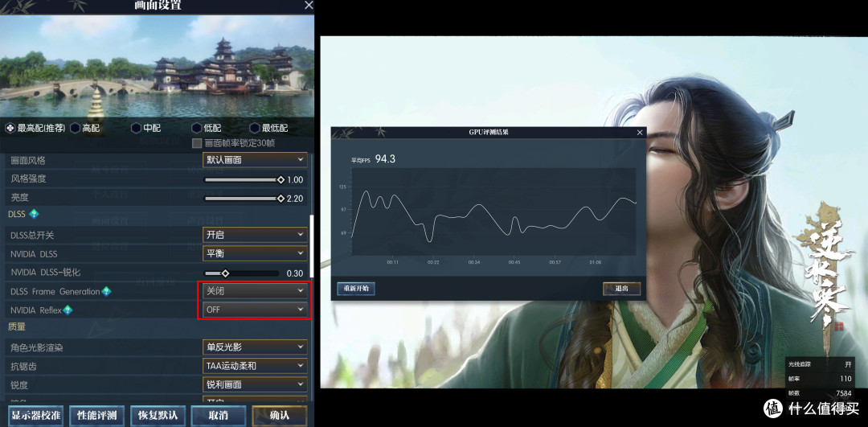This screenshot has width=868, height=427.
Task: Enable 画面帧率锁定30帧 checkbox
Action: point(197,143)
